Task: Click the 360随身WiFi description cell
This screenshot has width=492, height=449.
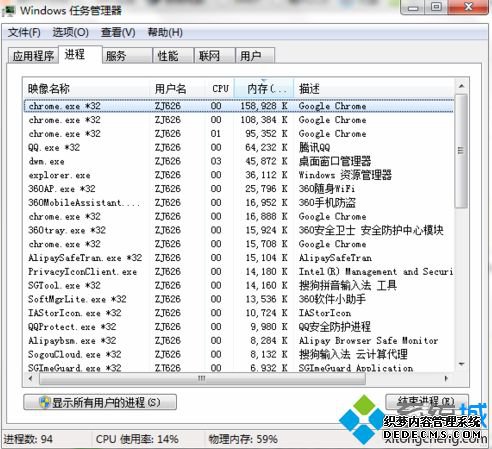Action: tap(327, 189)
